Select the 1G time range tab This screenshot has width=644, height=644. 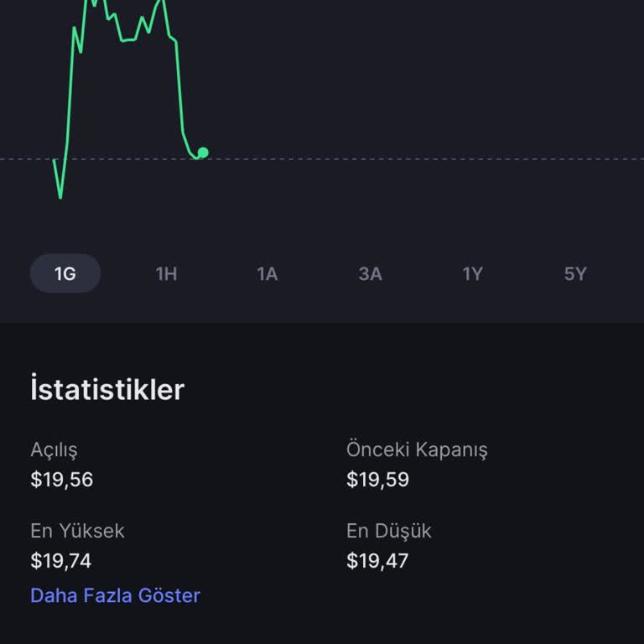(x=65, y=273)
